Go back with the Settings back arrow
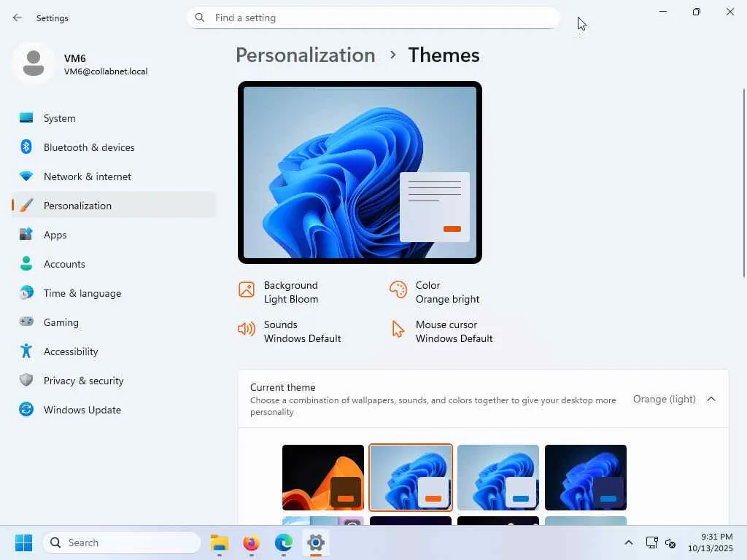Screen dimensions: 747x560 (18, 17)
